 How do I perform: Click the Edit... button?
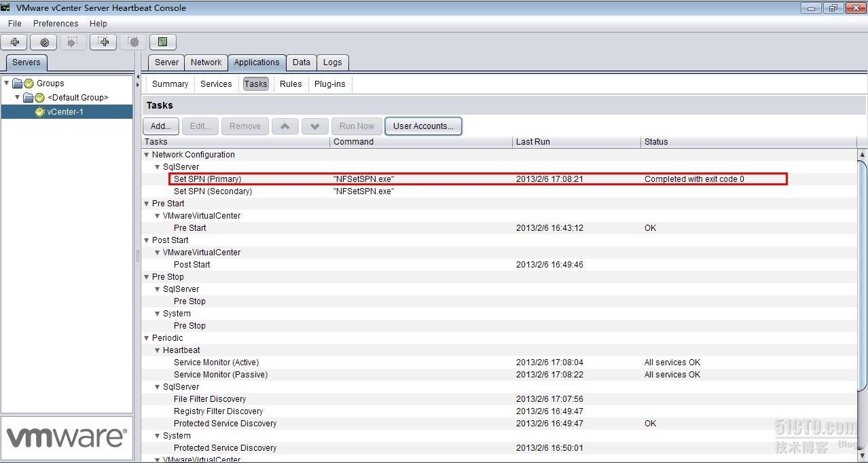[200, 126]
